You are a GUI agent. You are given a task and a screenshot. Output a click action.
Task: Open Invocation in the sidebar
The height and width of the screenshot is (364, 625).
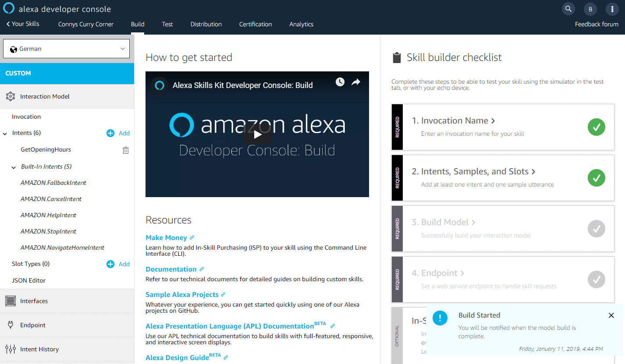tap(26, 117)
